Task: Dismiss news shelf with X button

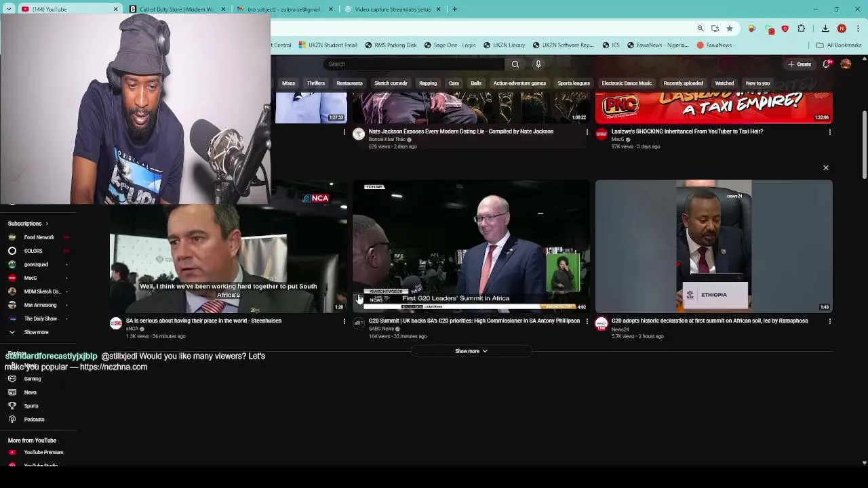Action: coord(826,167)
